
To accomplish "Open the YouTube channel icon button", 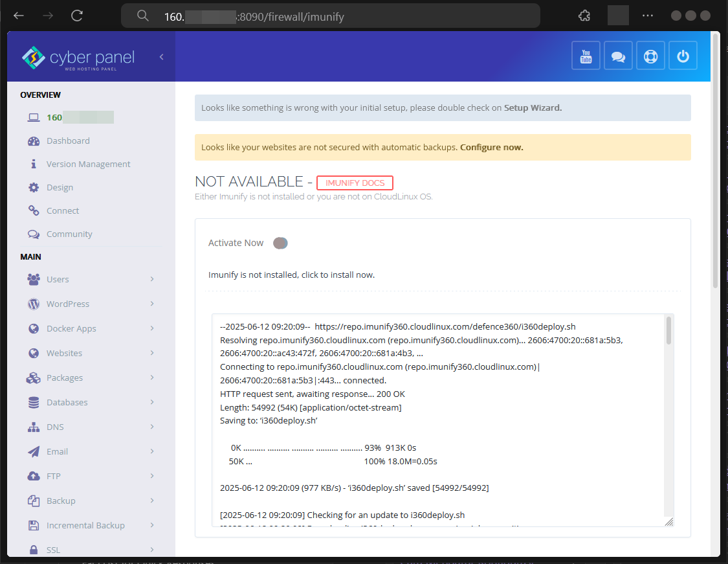I will [x=586, y=56].
